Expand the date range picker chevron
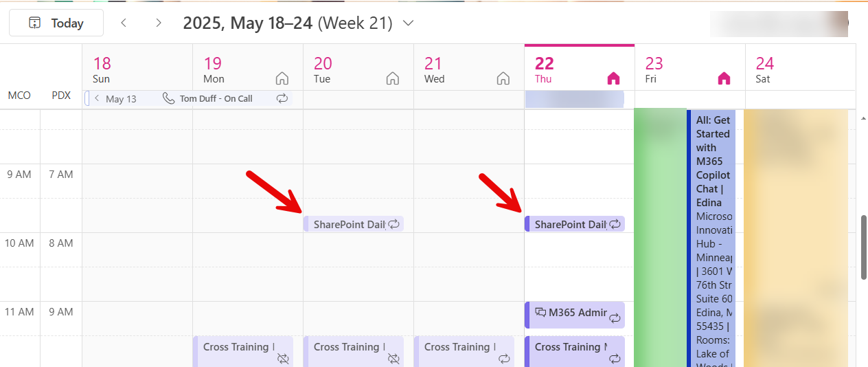 click(x=408, y=23)
